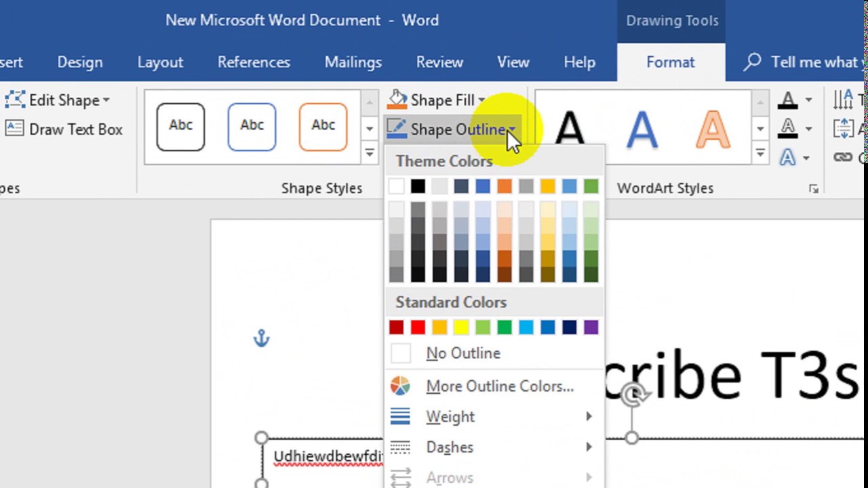Click the Create Link icon
This screenshot has width=868, height=488.
842,157
